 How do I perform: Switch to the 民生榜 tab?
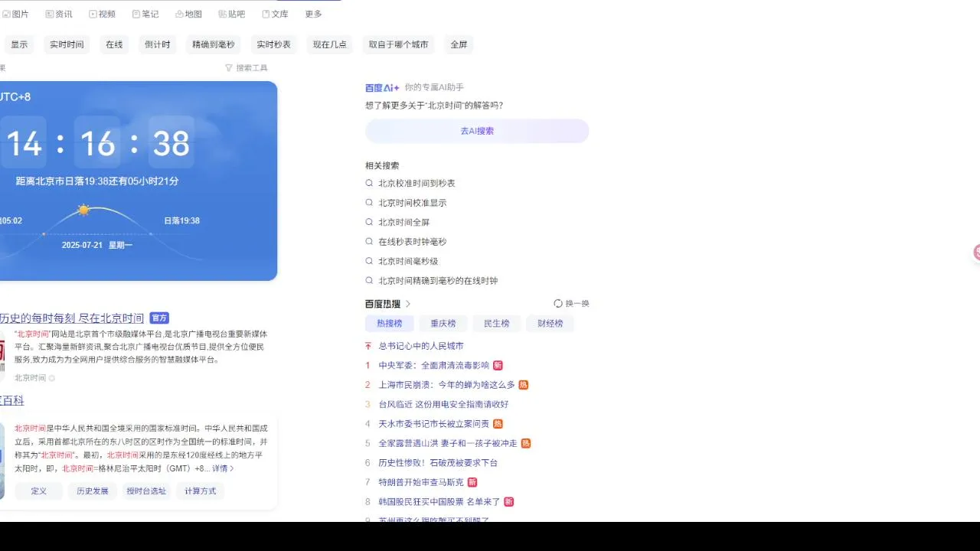pyautogui.click(x=497, y=324)
